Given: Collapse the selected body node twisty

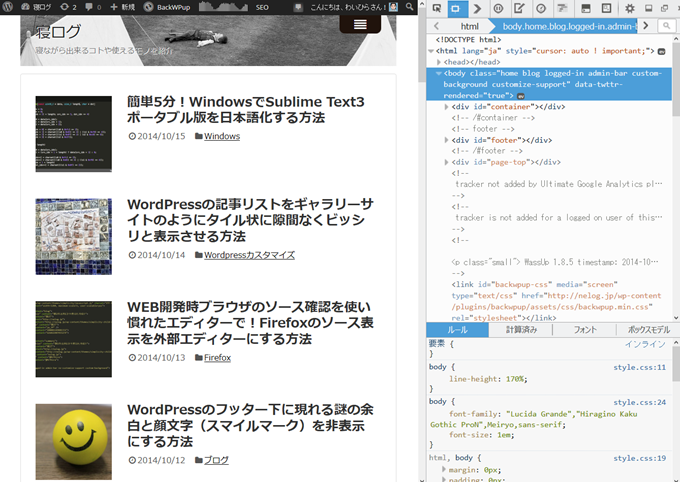Looking at the screenshot, I should 438,73.
